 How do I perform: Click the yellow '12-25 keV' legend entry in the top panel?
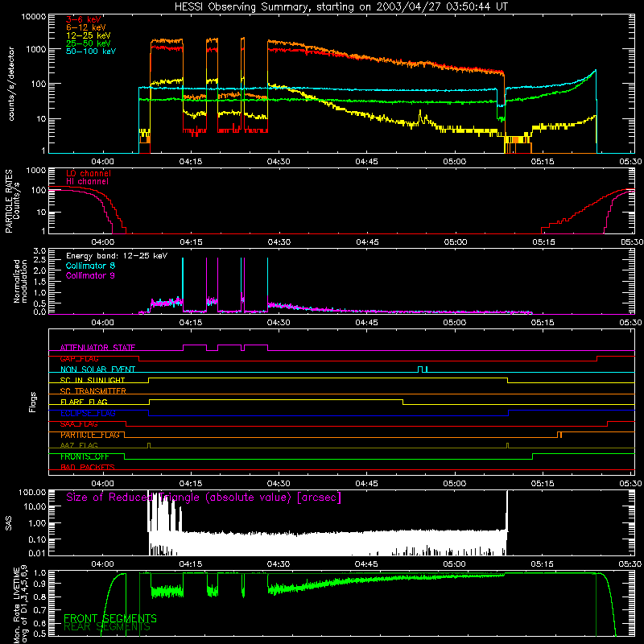pos(89,35)
